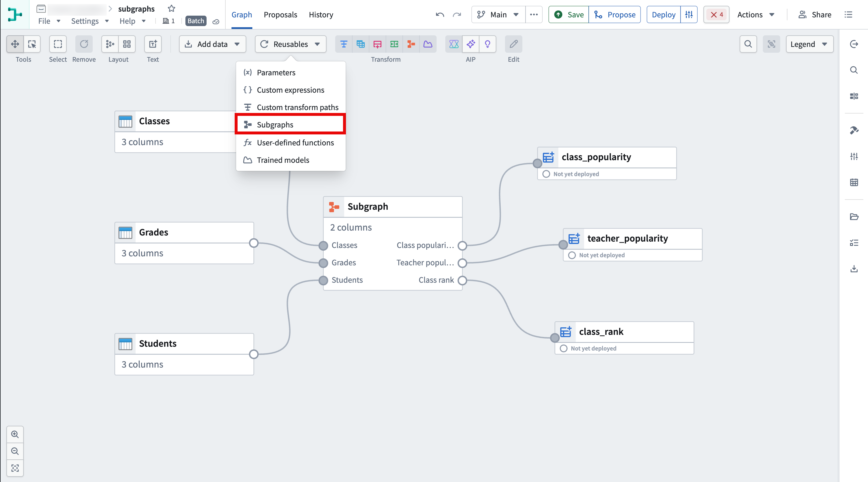
Task: Switch to the Proposals tab
Action: point(280,14)
